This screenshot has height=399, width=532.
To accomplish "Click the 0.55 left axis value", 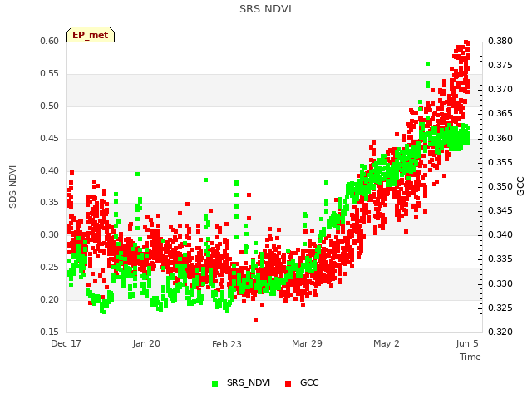I will [x=50, y=74].
